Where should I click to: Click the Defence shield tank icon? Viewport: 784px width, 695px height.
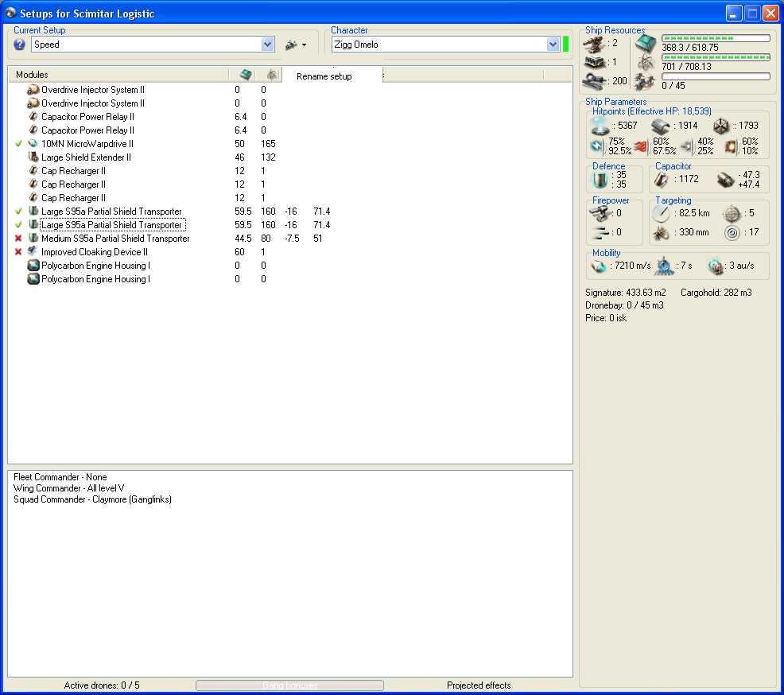pos(600,180)
